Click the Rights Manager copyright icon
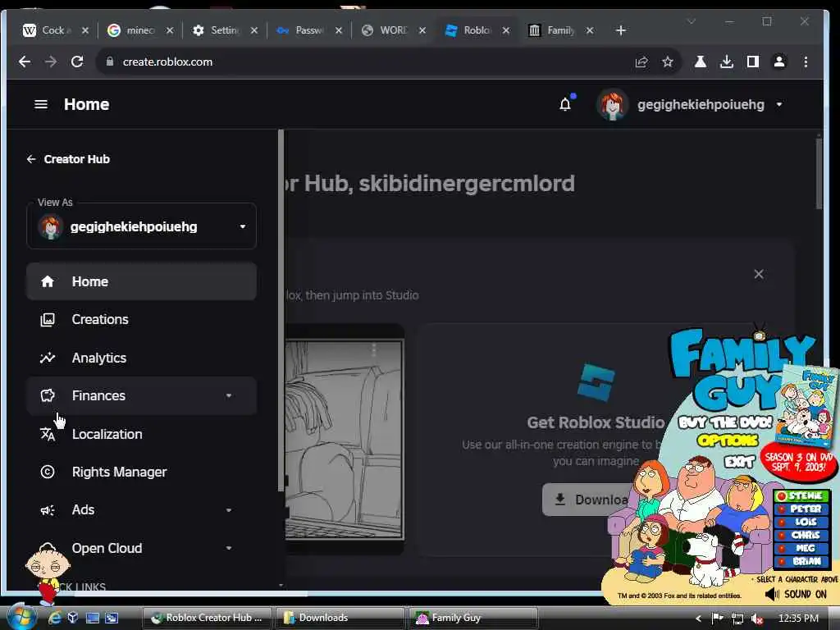The image size is (840, 630). [48, 472]
